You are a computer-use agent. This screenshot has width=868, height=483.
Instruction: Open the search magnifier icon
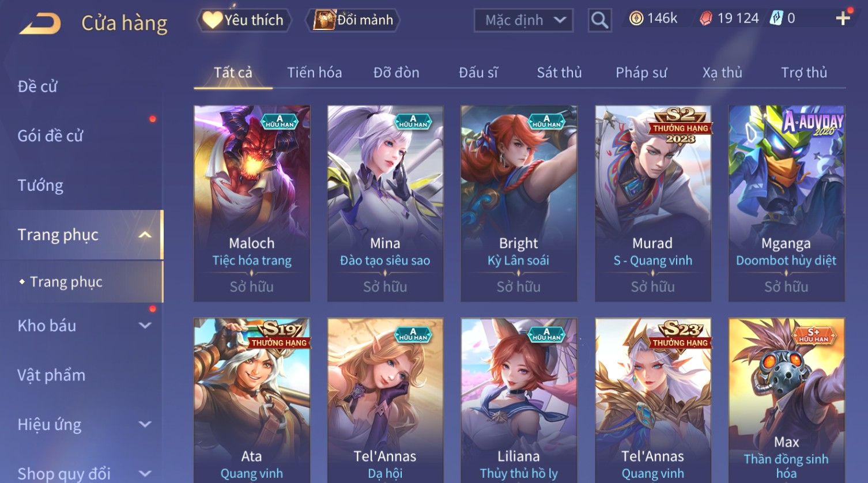599,21
